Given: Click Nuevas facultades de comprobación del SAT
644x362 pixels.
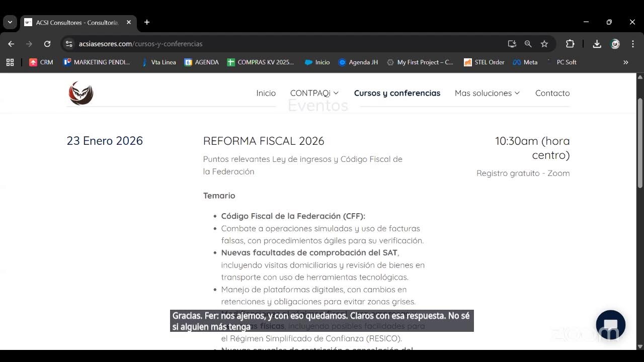Looking at the screenshot, I should [309, 252].
